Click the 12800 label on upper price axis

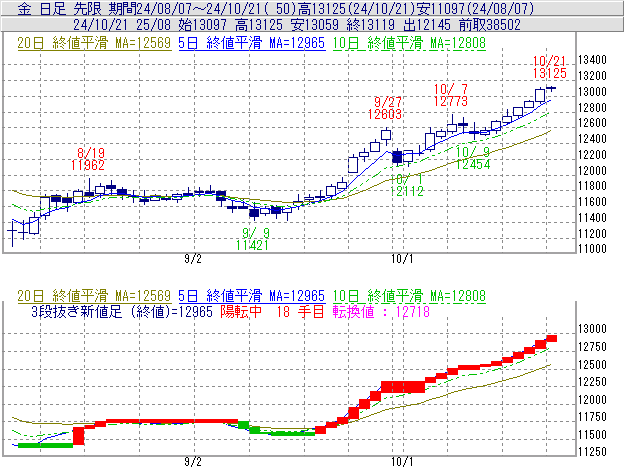coord(592,107)
